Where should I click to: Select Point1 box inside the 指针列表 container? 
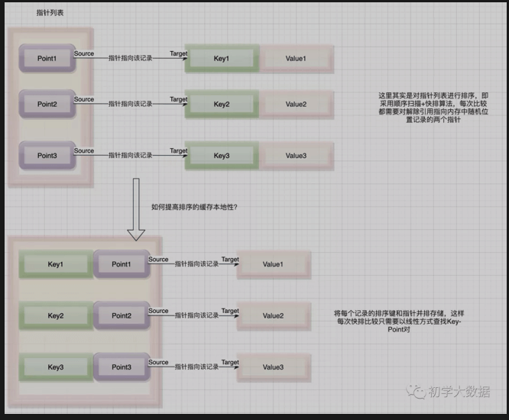(47, 58)
